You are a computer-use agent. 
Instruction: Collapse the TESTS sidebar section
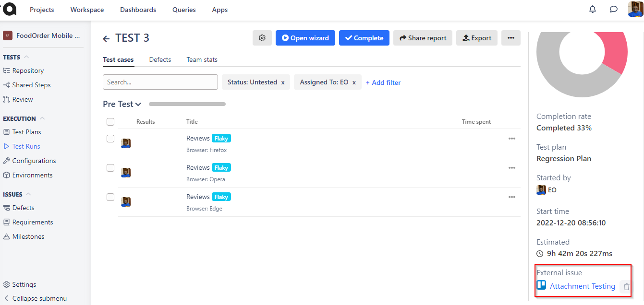click(x=27, y=57)
